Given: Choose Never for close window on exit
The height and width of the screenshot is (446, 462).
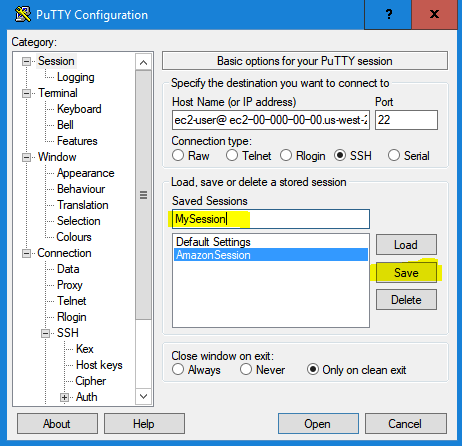Looking at the screenshot, I should click(x=246, y=369).
